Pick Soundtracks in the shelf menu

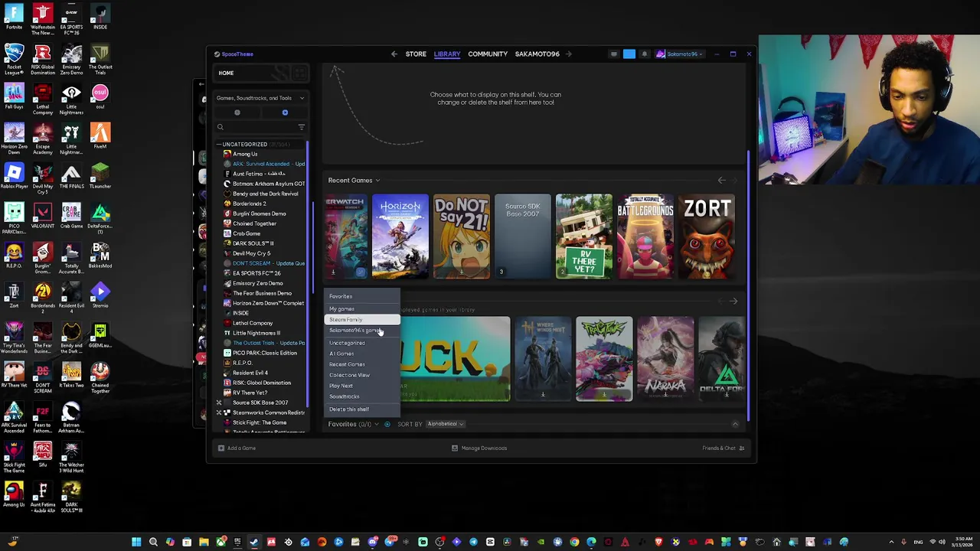click(362, 396)
